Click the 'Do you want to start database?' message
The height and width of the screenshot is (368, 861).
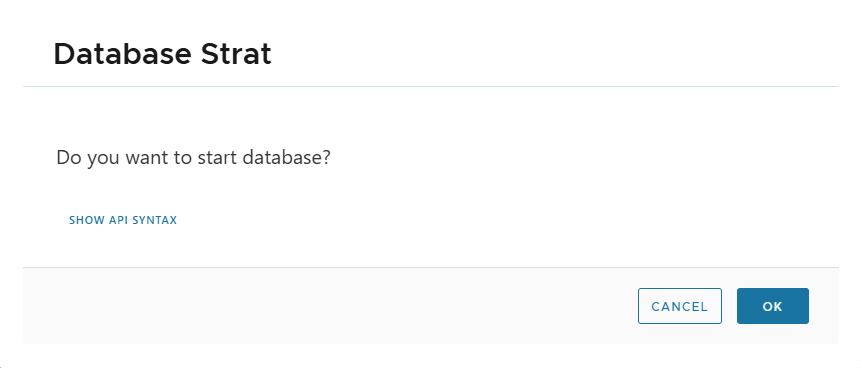click(x=194, y=158)
